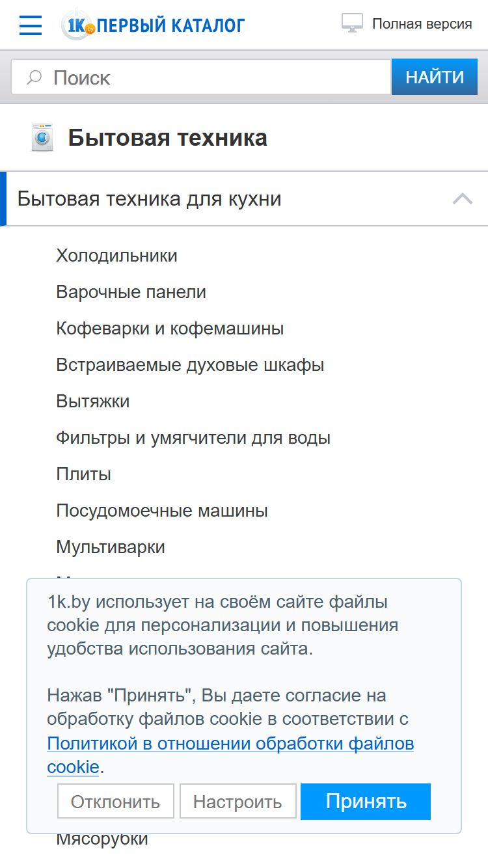The image size is (488, 868).
Task: Accept cookies with Принять
Action: coord(366,801)
